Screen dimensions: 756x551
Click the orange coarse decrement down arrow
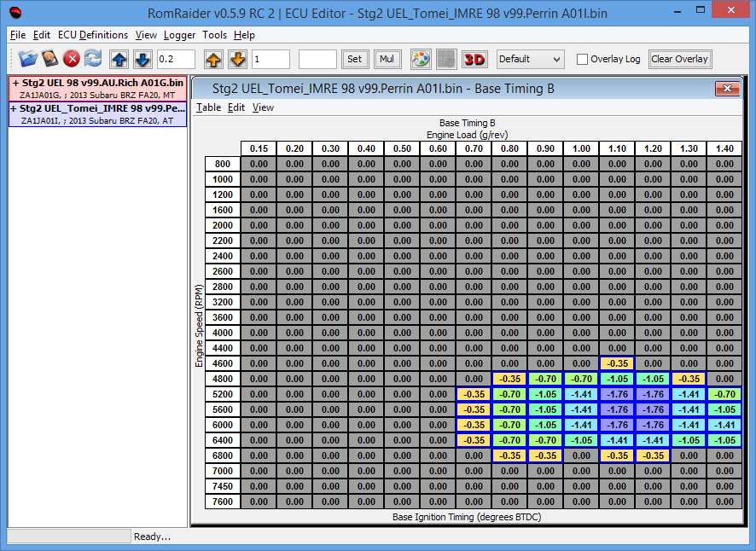(x=237, y=59)
